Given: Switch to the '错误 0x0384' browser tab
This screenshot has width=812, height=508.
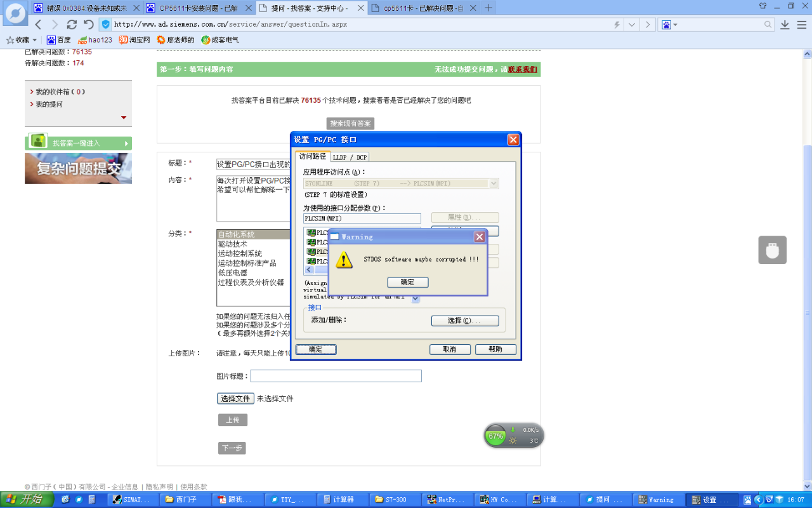Looking at the screenshot, I should click(86, 8).
